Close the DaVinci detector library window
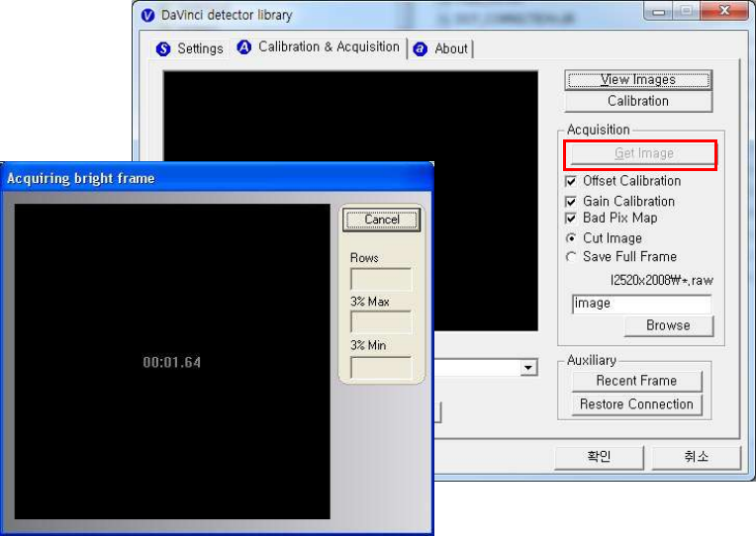Viewport: 756px width, 536px height. coord(724,12)
